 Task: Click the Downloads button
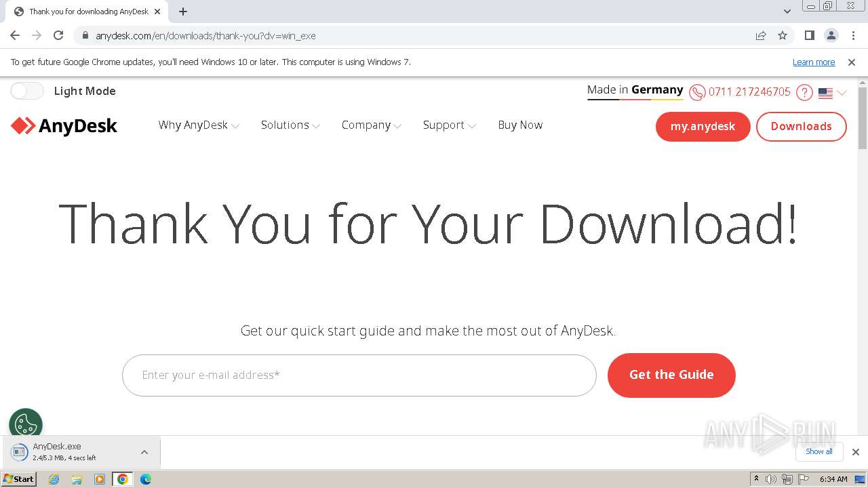point(801,127)
